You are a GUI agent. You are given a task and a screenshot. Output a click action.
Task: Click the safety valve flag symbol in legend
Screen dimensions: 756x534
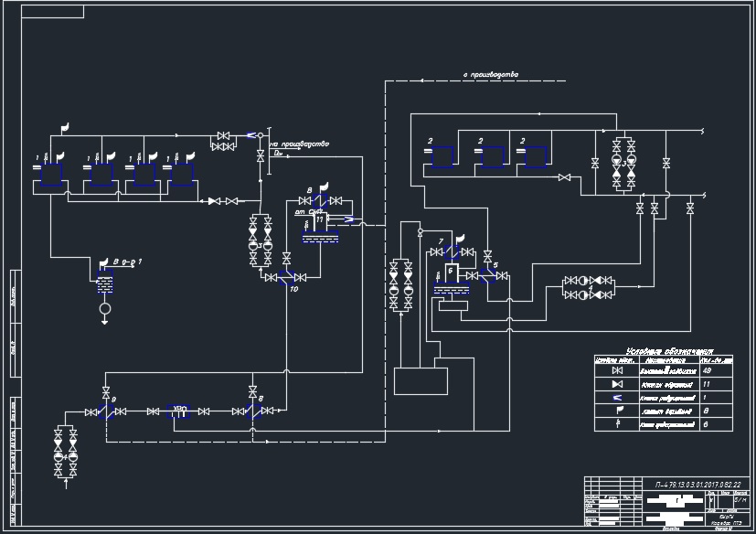coord(620,410)
